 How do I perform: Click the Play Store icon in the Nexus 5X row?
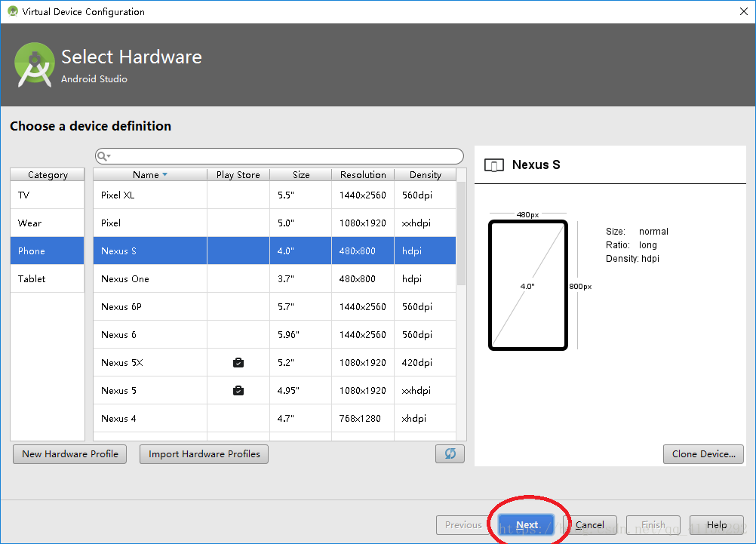point(238,363)
